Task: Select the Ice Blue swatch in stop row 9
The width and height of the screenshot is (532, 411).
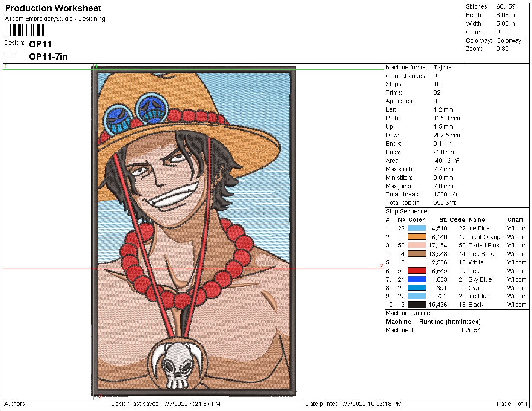Action: pos(417,296)
